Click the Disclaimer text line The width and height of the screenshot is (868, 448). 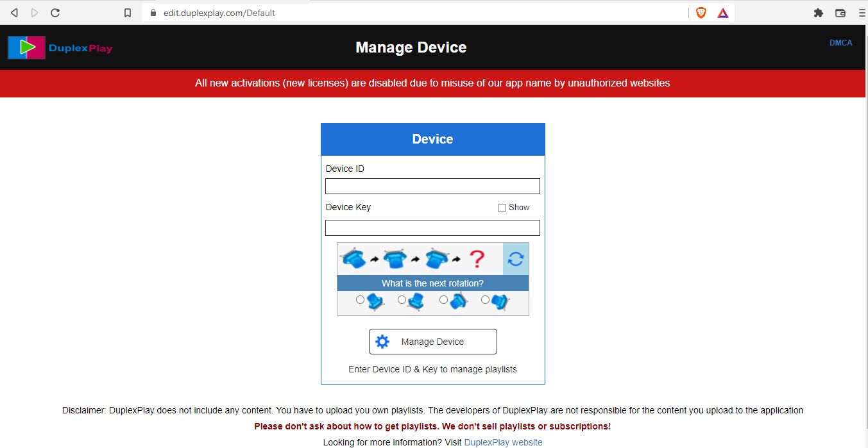coord(432,410)
